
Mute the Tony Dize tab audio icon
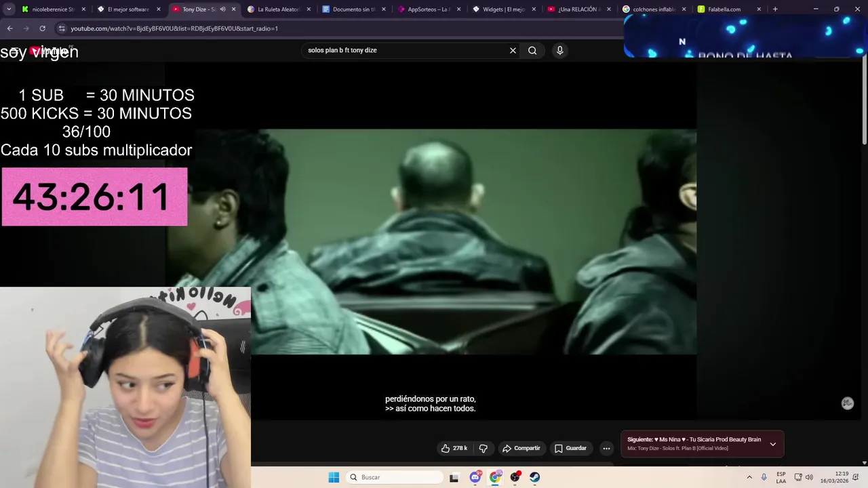tap(222, 9)
